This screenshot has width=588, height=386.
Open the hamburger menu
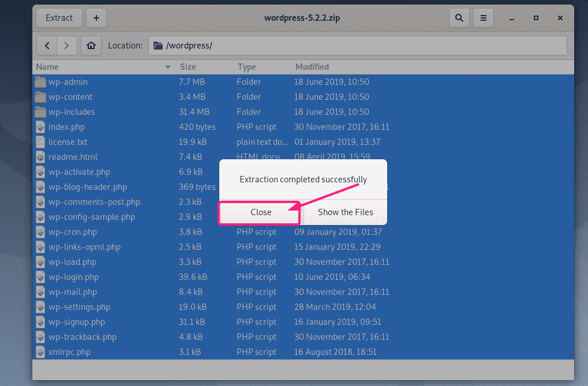point(484,18)
